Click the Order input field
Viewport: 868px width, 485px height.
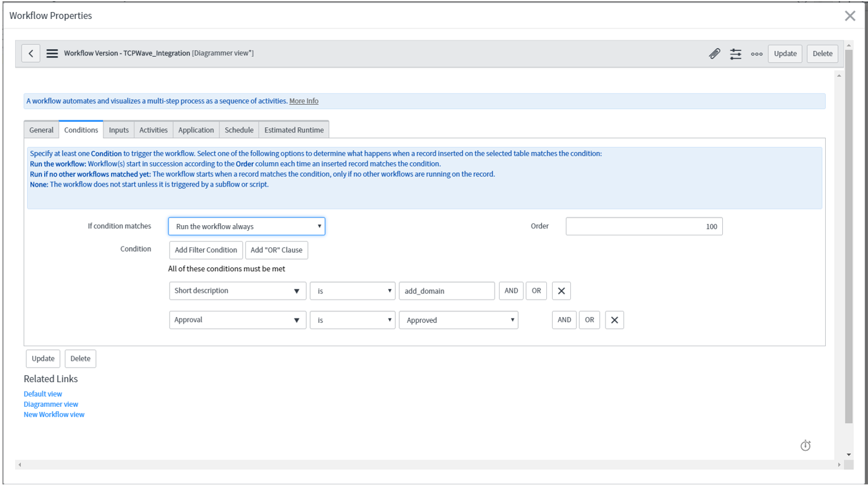point(644,226)
